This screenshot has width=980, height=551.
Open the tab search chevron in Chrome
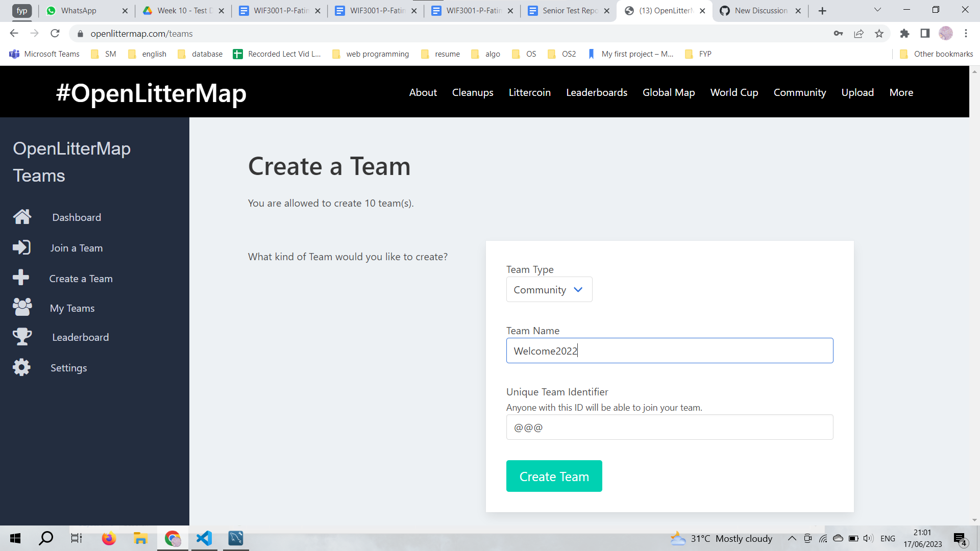877,10
